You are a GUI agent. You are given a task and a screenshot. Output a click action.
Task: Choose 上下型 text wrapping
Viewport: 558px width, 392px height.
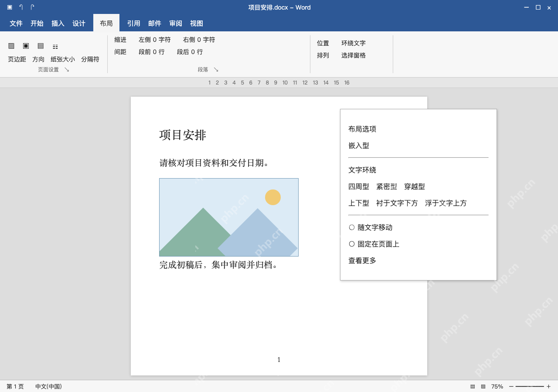359,203
